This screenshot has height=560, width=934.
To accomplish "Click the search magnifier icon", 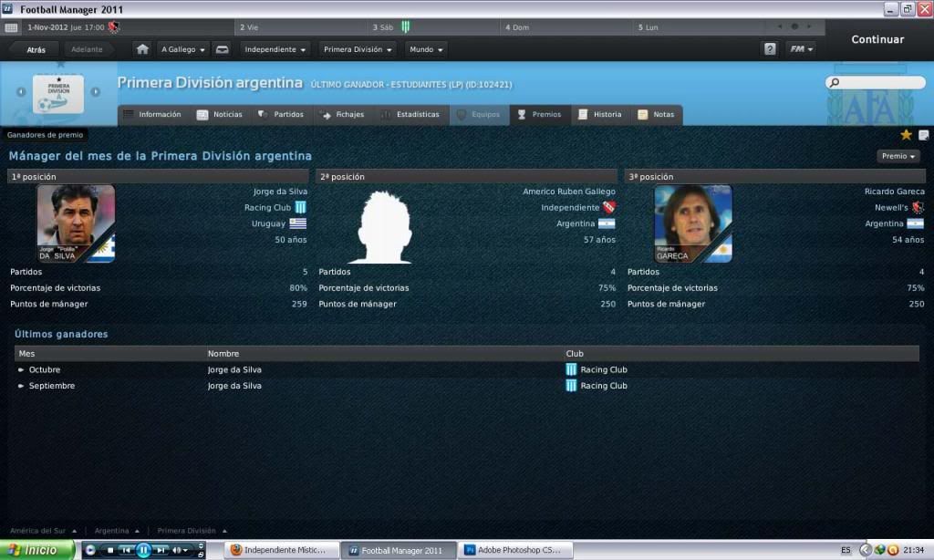I will tap(835, 82).
